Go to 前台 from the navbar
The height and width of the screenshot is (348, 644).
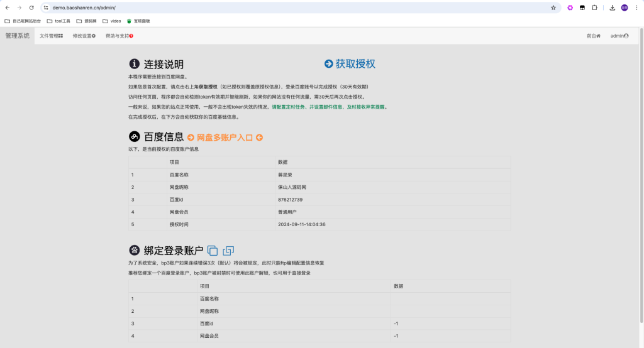[x=594, y=36]
